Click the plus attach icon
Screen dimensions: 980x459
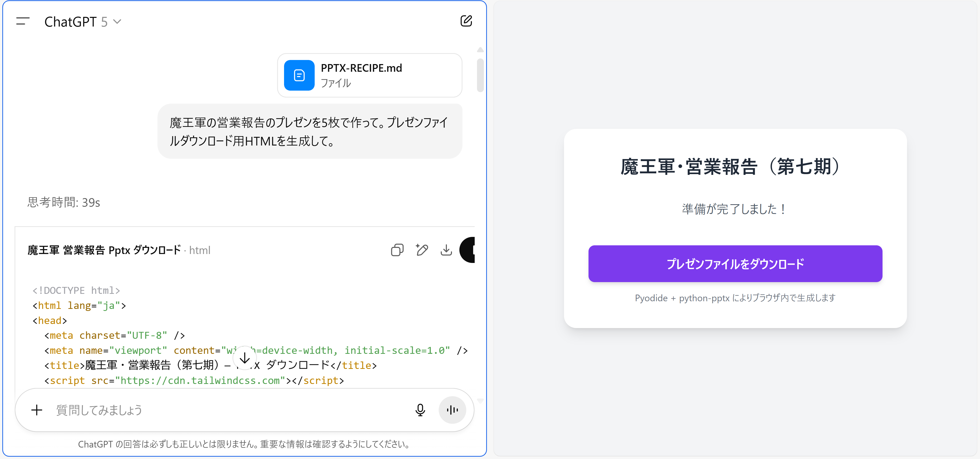(36, 410)
